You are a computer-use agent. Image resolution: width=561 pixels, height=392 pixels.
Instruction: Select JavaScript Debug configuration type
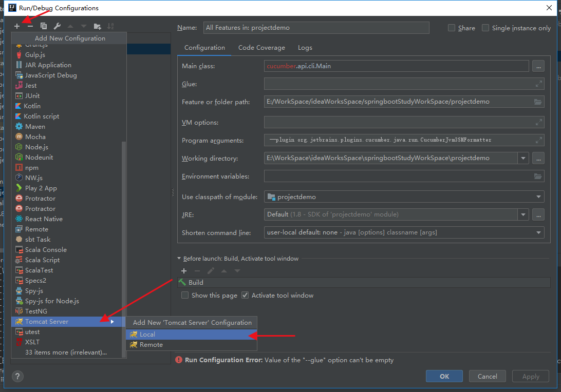[67, 75]
